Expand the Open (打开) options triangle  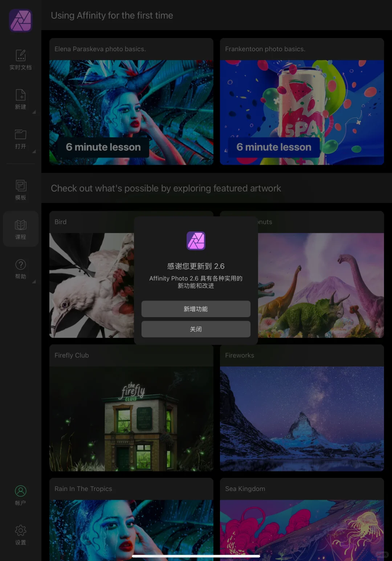pos(34,152)
